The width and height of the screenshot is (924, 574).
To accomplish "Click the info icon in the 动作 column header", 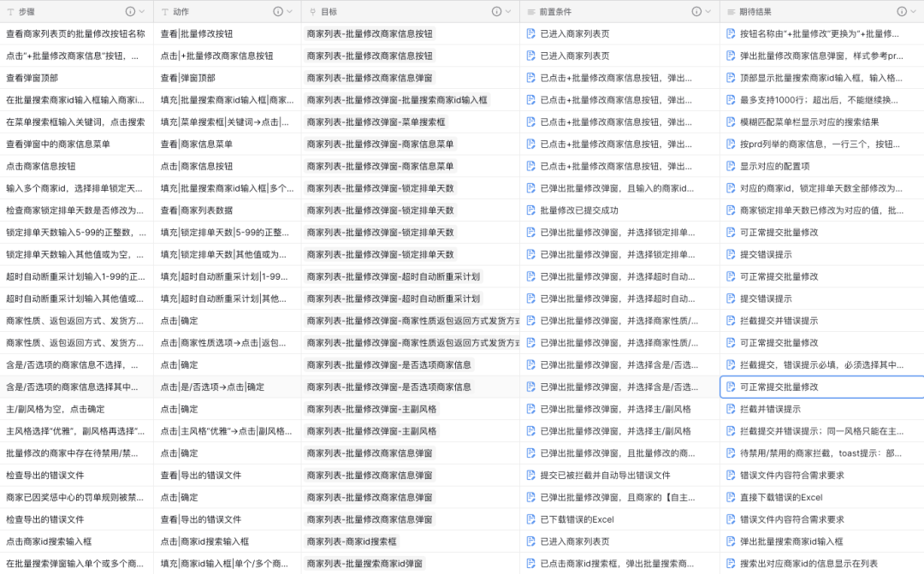I will pyautogui.click(x=278, y=12).
